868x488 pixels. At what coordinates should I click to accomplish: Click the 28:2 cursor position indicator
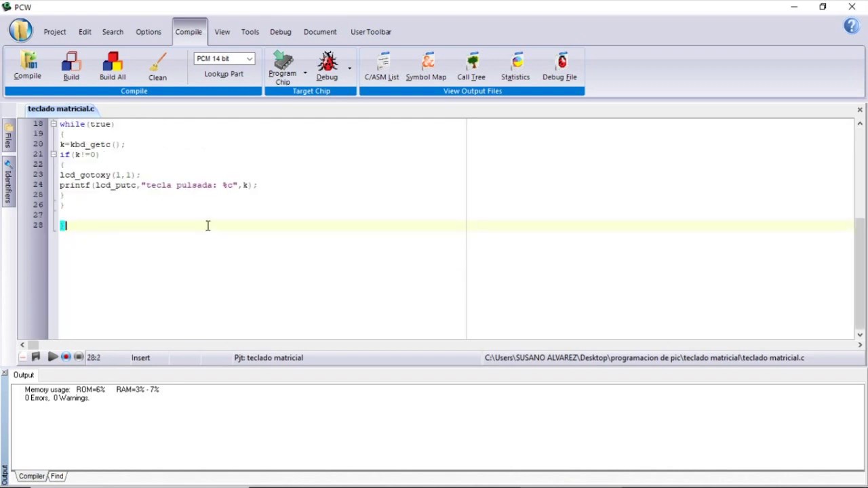point(94,358)
